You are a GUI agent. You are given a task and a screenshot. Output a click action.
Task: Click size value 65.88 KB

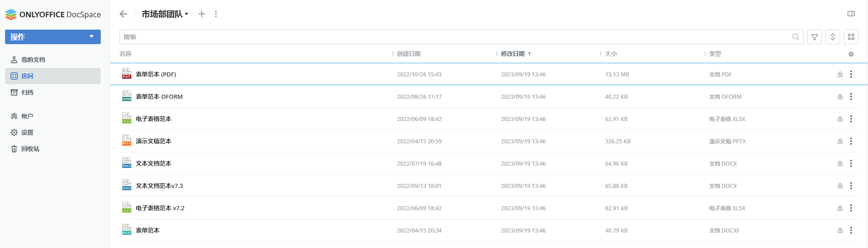pos(616,186)
